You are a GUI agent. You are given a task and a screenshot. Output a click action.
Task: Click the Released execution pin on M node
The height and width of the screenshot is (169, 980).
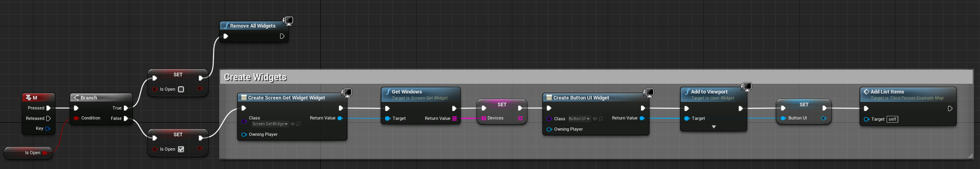(48, 118)
